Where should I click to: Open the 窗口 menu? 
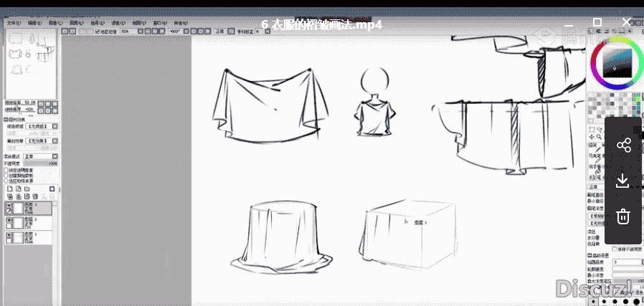pyautogui.click(x=159, y=23)
